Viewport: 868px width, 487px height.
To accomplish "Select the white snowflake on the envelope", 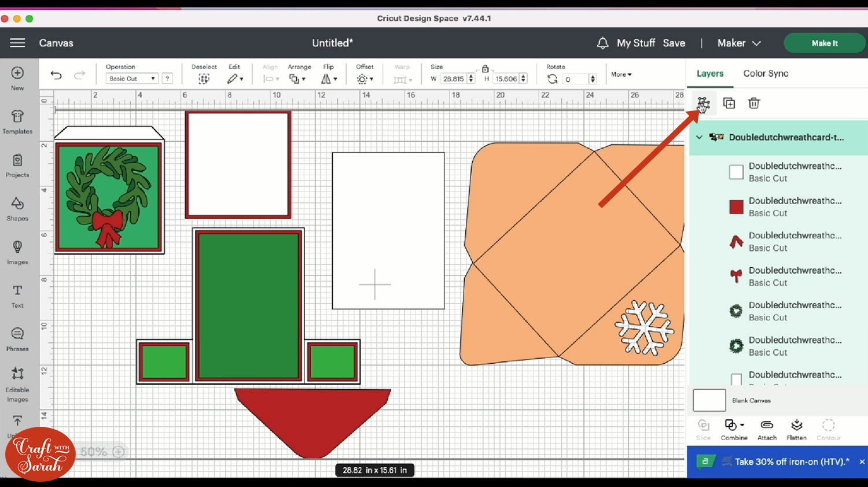I will point(644,327).
